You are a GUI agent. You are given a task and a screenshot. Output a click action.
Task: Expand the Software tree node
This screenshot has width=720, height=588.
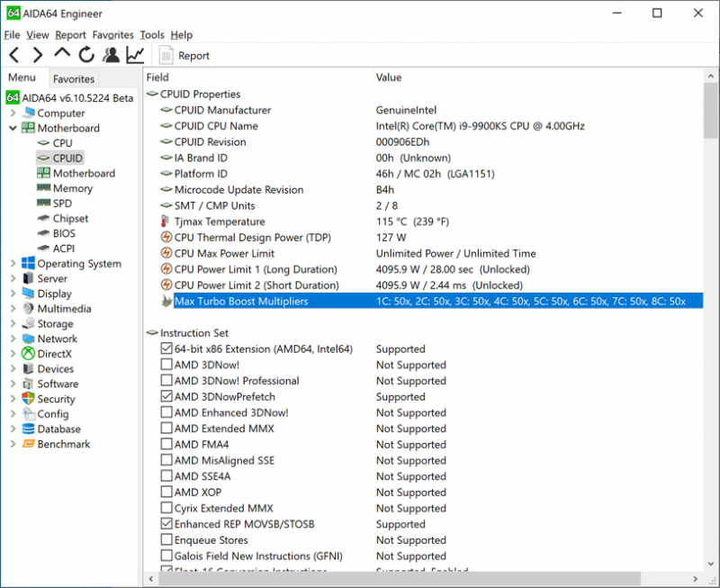pos(13,384)
